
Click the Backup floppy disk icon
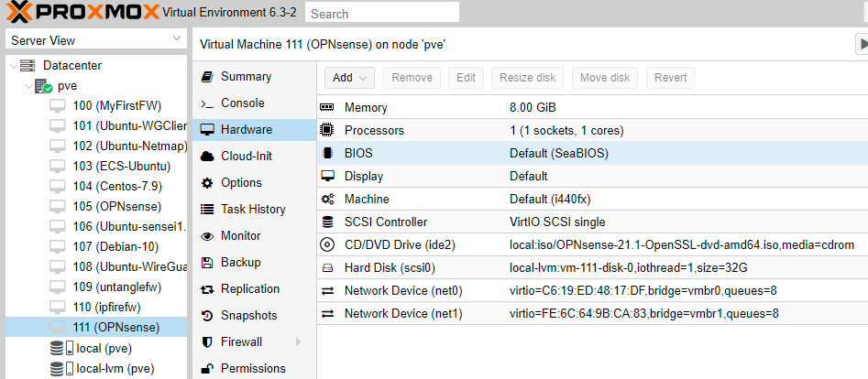click(207, 263)
